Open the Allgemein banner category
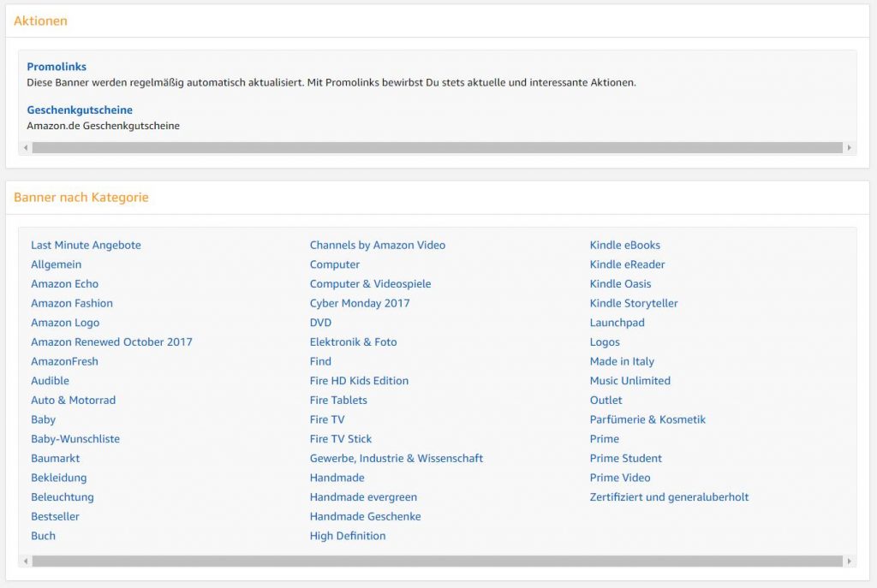877x588 pixels. (56, 264)
